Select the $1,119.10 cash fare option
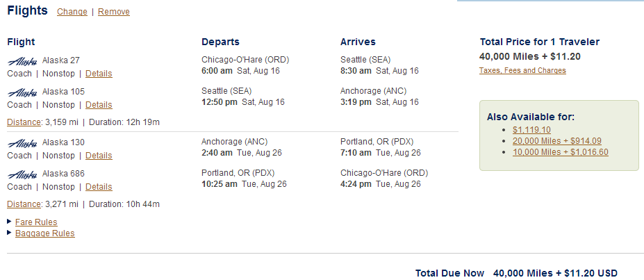 coord(531,130)
